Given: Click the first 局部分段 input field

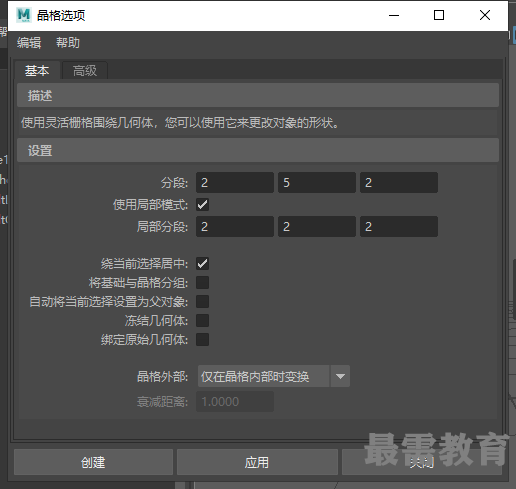Looking at the screenshot, I should coord(235,226).
